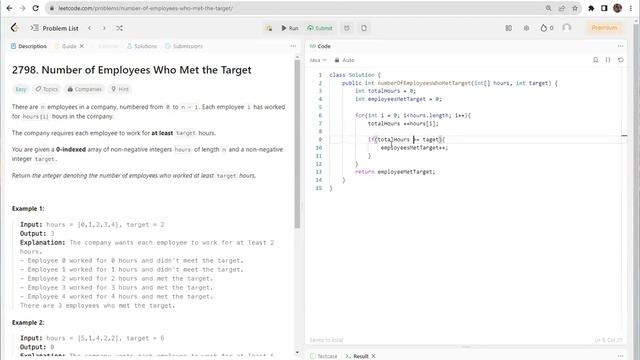This screenshot has width=640, height=360.
Task: Open browser side panel icon
Action: (604, 8)
